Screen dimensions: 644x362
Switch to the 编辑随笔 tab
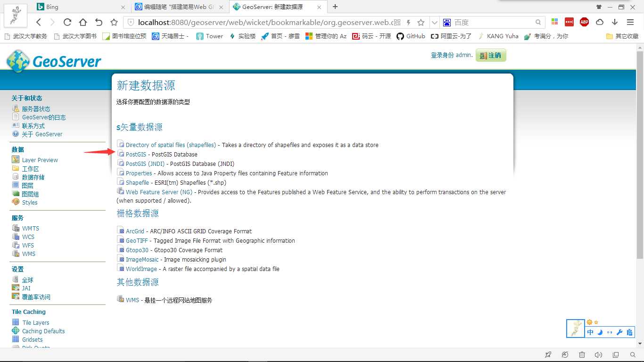[179, 7]
